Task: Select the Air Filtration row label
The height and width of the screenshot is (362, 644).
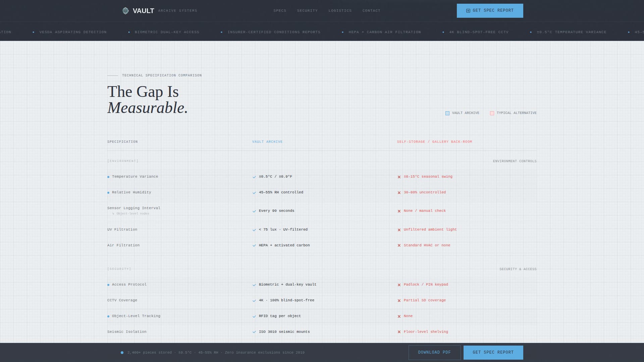Action: 123,245
